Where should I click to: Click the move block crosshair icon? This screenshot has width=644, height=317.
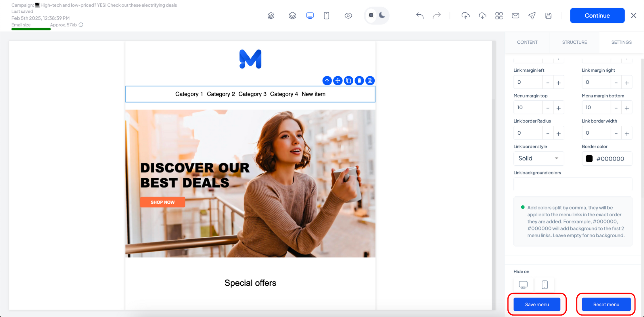tap(338, 81)
